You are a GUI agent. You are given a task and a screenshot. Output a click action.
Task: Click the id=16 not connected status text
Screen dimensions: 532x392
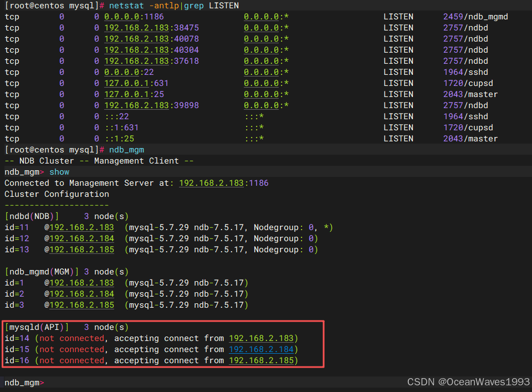coord(72,360)
